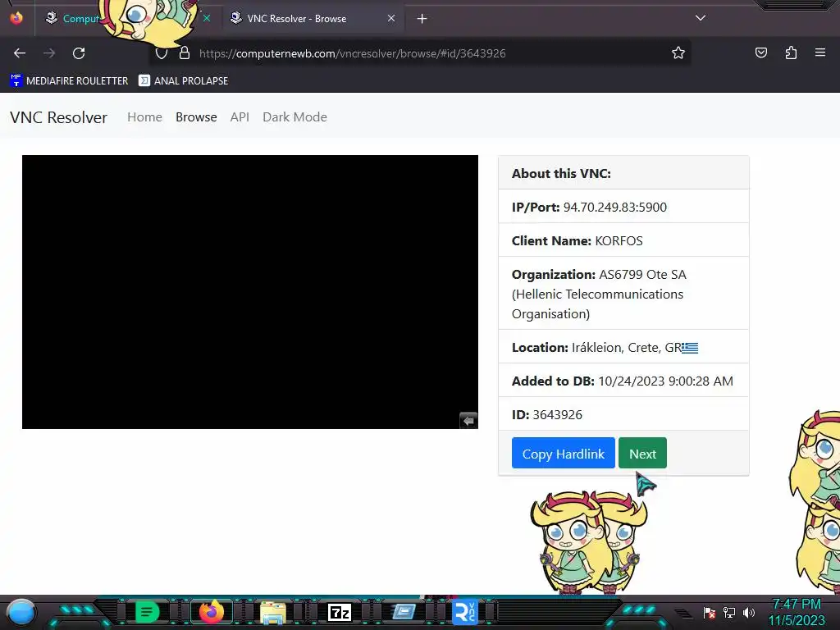Viewport: 840px width, 630px height.
Task: Click the About this VNC header
Action: pyautogui.click(x=561, y=174)
